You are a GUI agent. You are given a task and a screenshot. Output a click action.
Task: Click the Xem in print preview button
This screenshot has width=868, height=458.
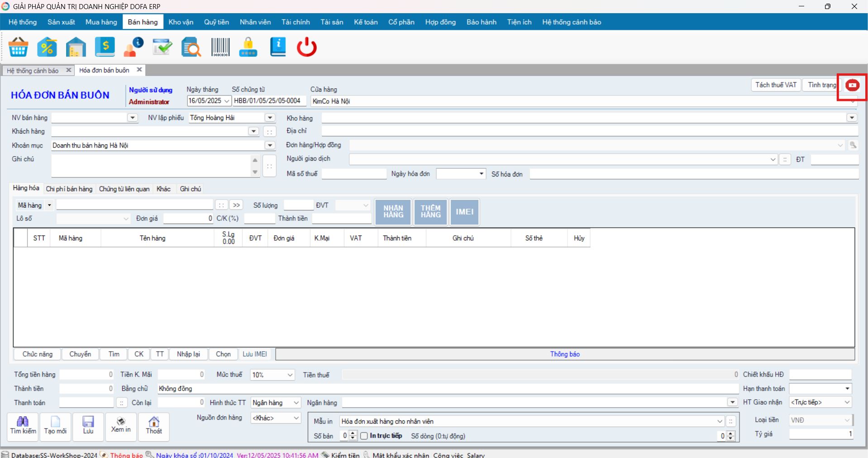point(121,426)
